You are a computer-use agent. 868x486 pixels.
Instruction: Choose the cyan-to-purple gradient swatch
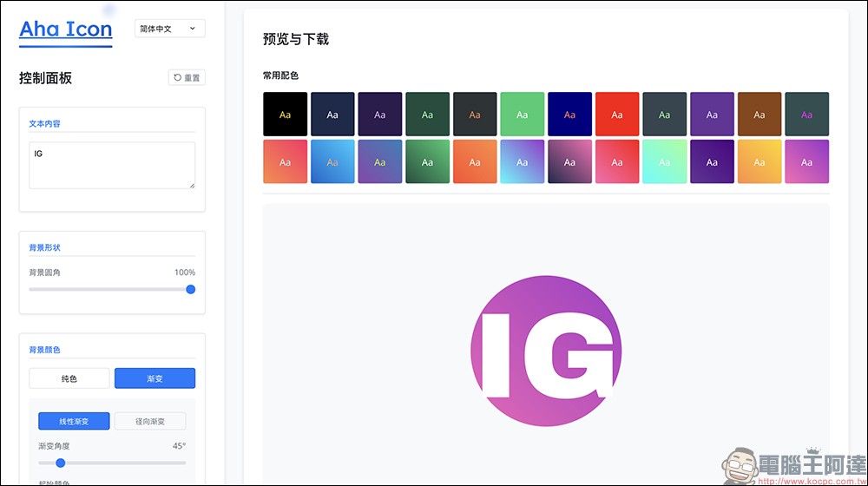coord(522,161)
